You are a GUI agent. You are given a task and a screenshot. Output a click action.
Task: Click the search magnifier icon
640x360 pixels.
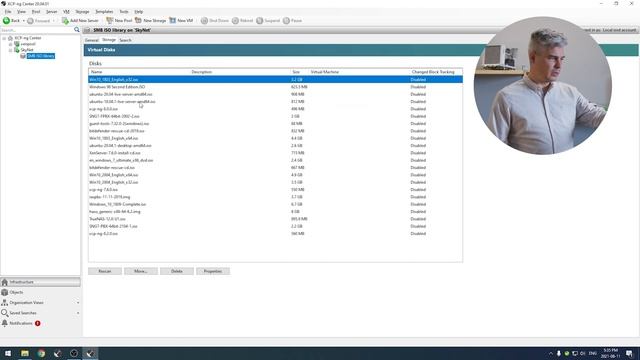(77, 30)
